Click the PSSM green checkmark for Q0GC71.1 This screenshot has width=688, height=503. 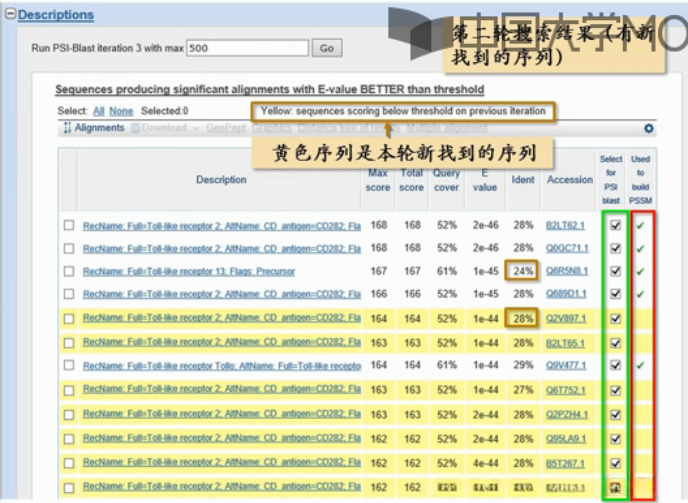click(641, 249)
